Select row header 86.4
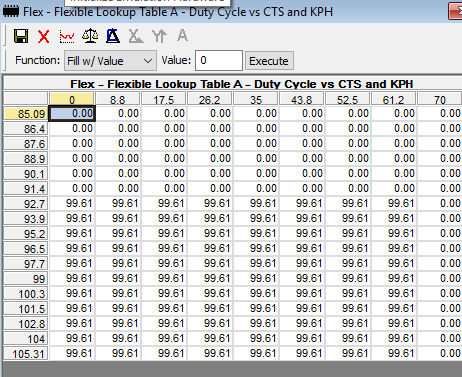Image resolution: width=462 pixels, height=377 pixels. pyautogui.click(x=26, y=129)
